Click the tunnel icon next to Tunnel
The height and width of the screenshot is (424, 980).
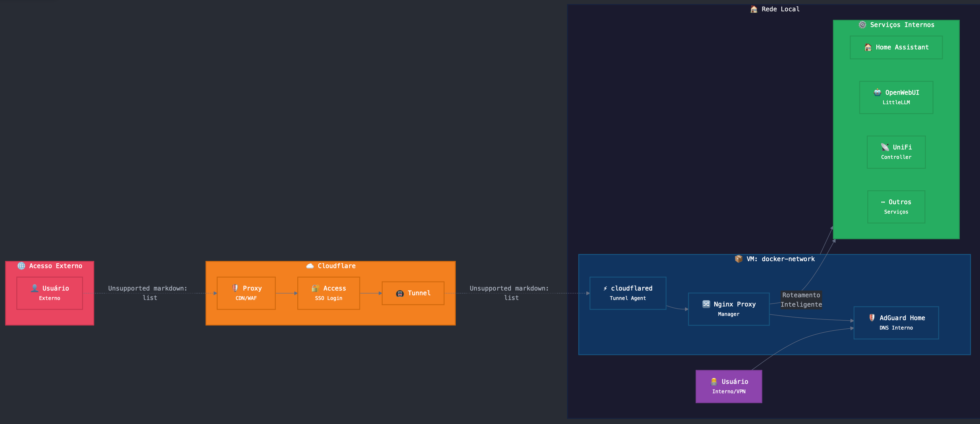point(399,293)
